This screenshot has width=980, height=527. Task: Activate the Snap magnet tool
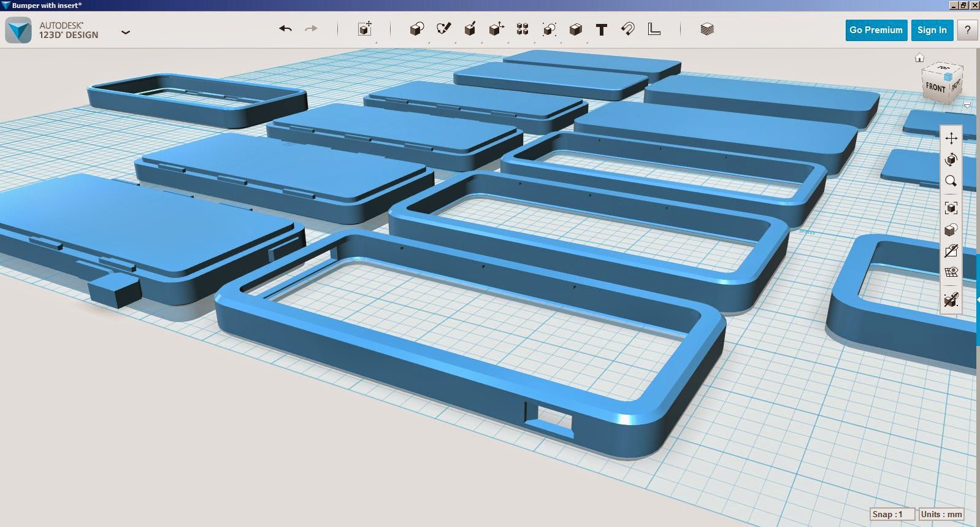[x=627, y=29]
